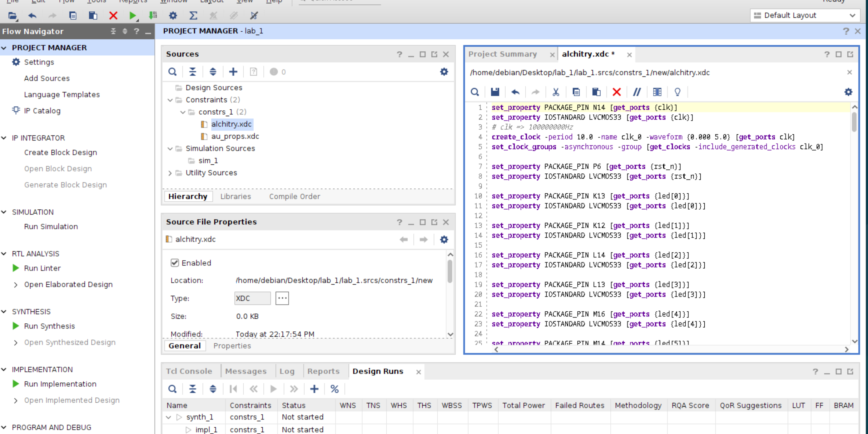The height and width of the screenshot is (434, 868).
Task: Open Language Templates from Project Manager
Action: click(62, 95)
